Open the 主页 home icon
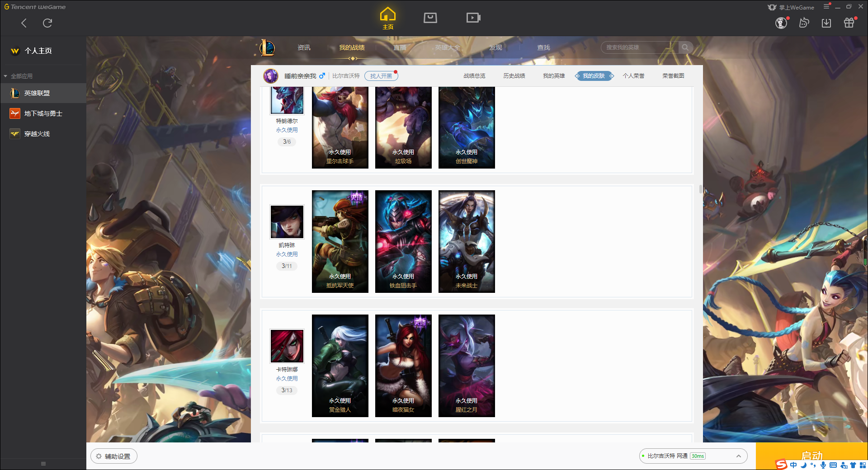Screen dimensions: 868x470 [388, 19]
